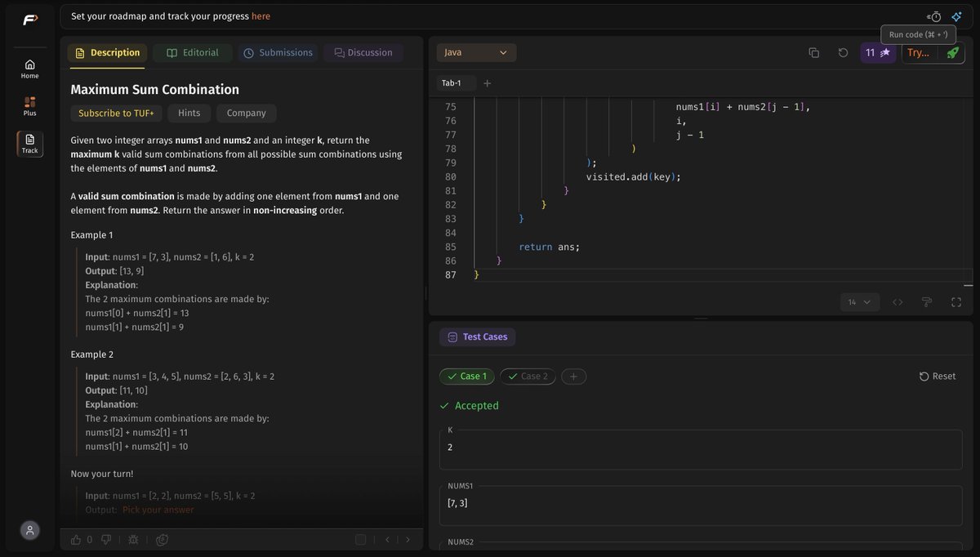980x557 pixels.
Task: Switch to the Description tab
Action: coord(107,52)
